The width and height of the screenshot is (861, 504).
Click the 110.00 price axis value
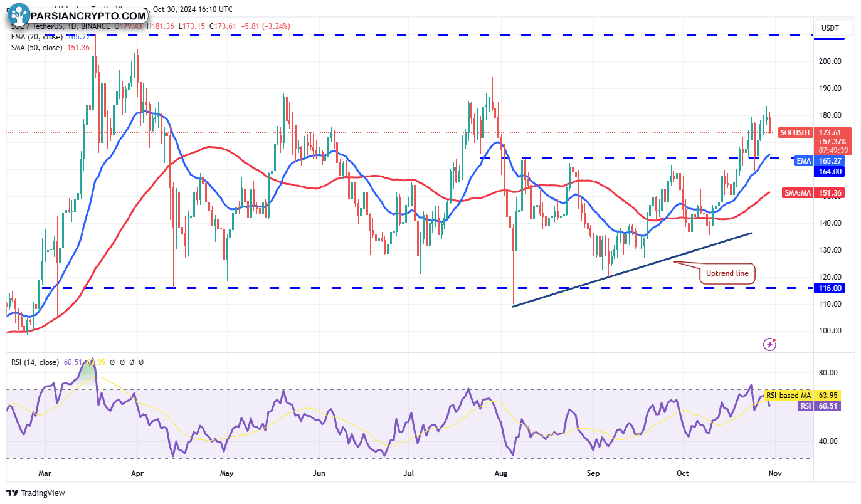[x=830, y=304]
